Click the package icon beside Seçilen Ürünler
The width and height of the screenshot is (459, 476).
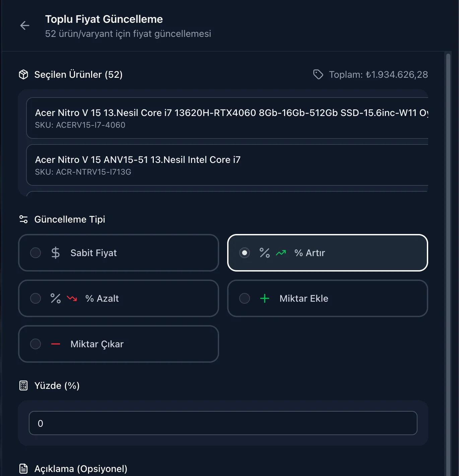[23, 74]
